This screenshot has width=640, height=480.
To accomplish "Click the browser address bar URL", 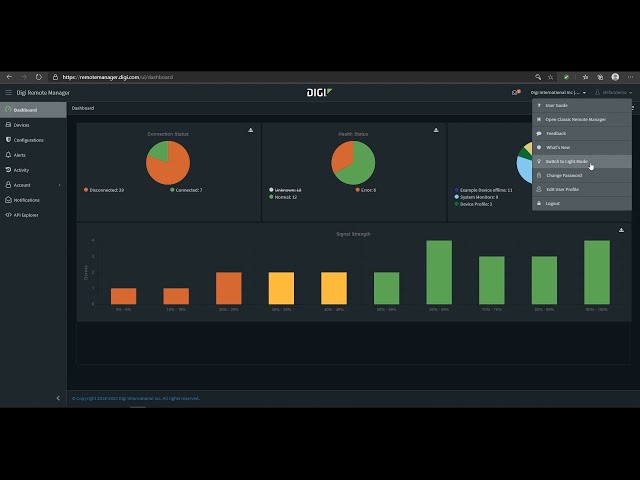I will click(x=118, y=77).
